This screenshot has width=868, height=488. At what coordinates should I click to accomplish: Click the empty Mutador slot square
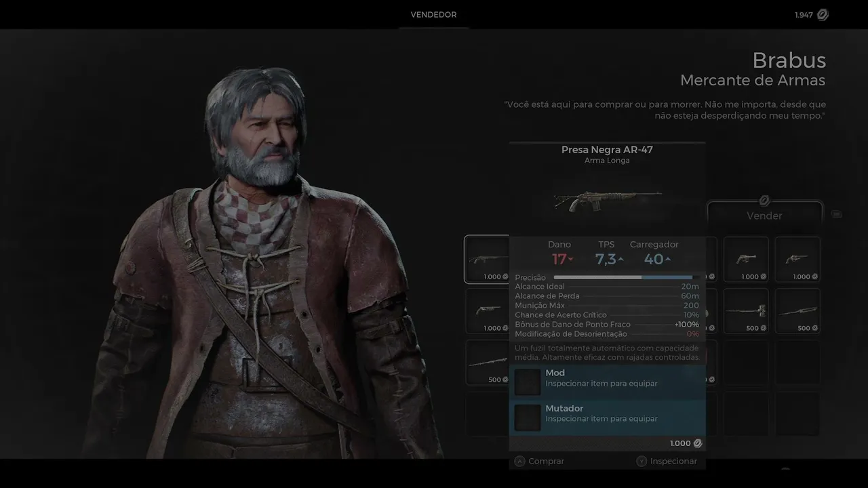pyautogui.click(x=528, y=418)
